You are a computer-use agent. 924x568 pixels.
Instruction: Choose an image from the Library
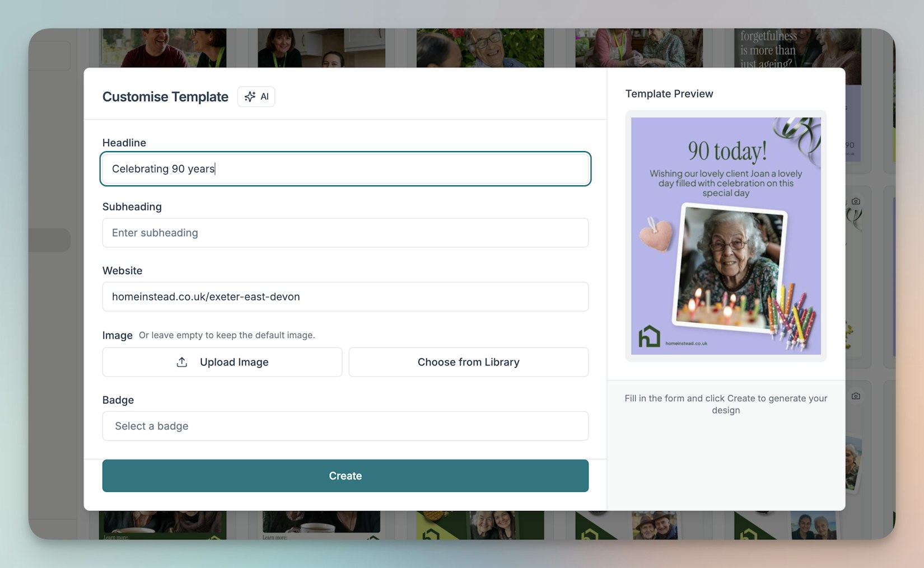468,362
